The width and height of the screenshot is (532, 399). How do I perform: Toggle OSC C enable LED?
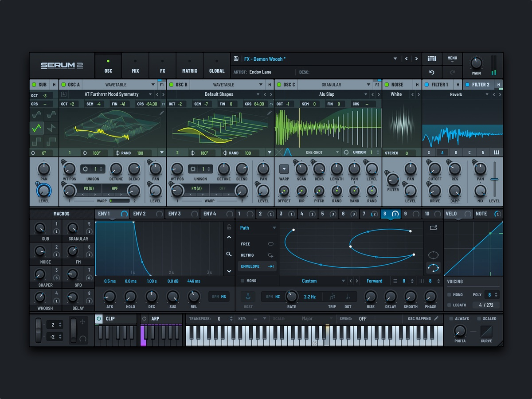coord(279,85)
